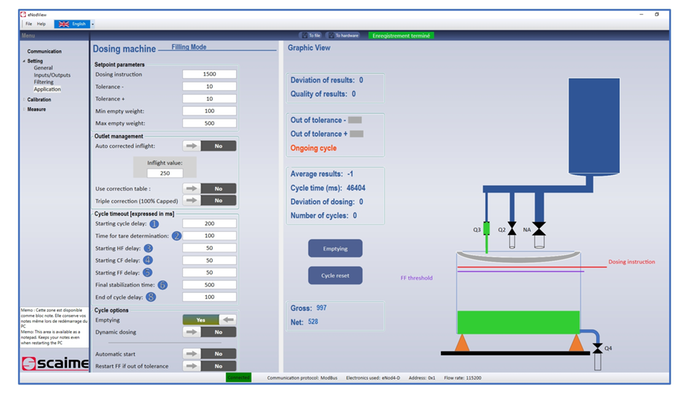This screenshot has width=700, height=394.
Task: Toggle Auto corrected inflight switch
Action: (209, 146)
